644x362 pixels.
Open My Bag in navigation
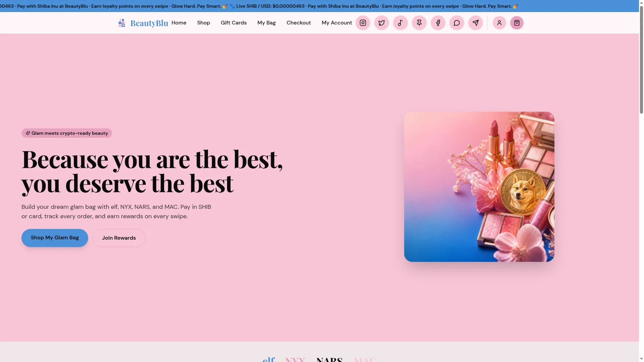pyautogui.click(x=267, y=23)
